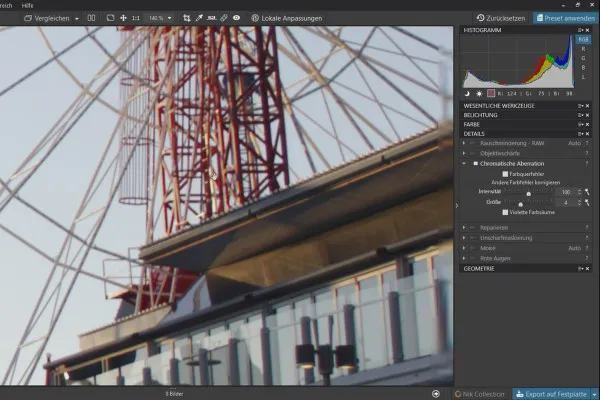Close the Histogramm palette
The width and height of the screenshot is (600, 400).
click(x=588, y=30)
